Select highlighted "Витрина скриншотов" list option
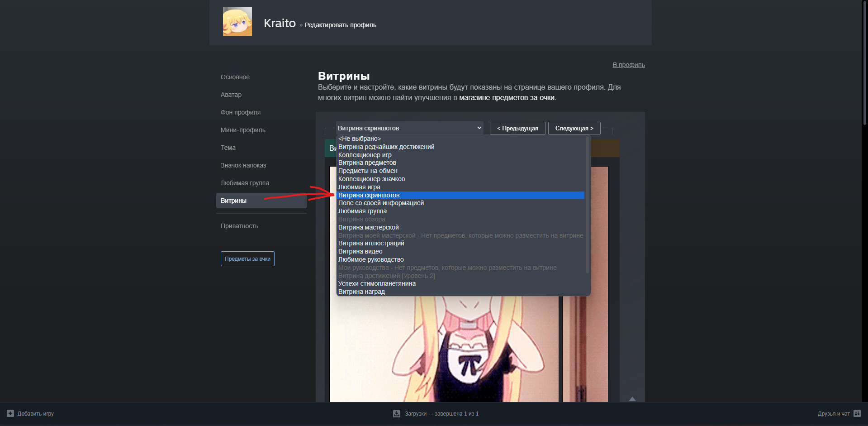 click(461, 195)
